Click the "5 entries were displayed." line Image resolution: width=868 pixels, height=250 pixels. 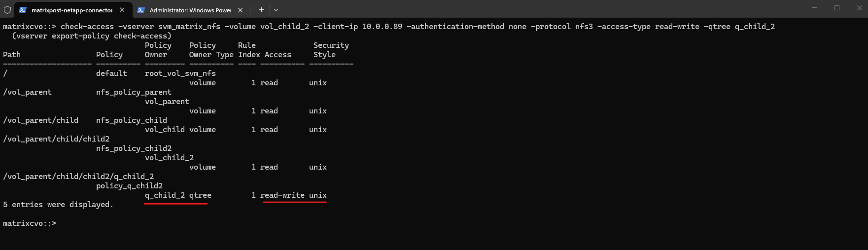58,205
